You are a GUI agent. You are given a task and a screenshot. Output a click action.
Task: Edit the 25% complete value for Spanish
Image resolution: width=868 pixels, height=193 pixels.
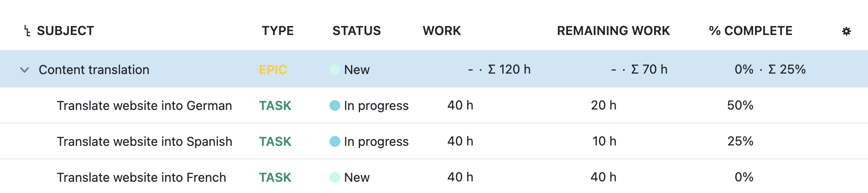[x=740, y=141]
